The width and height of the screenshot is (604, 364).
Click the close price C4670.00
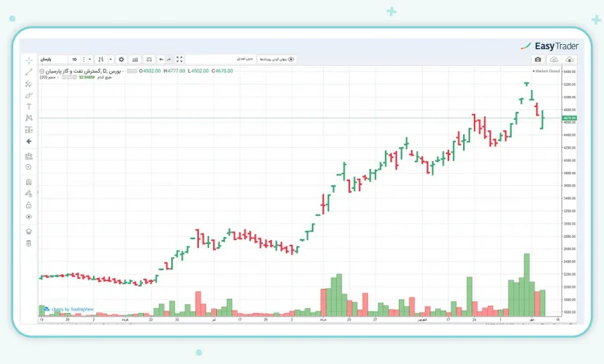click(x=222, y=71)
